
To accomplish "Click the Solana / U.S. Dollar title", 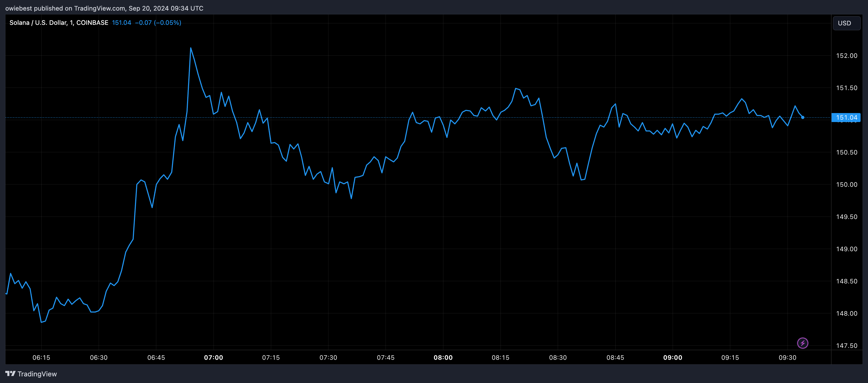I will 59,22.
